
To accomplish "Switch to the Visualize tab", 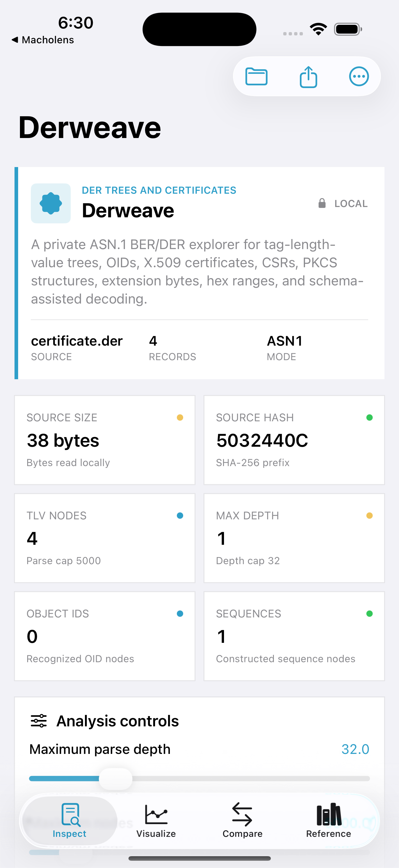I will [156, 820].
